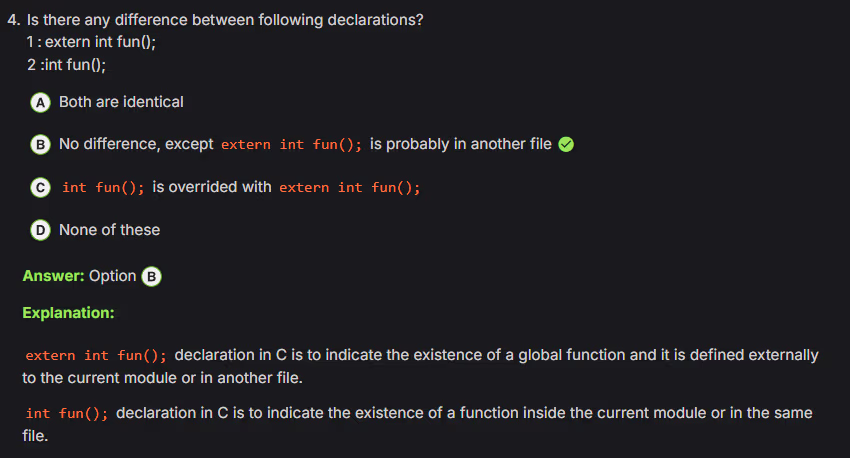Select option B letter circle in choices
This screenshot has height=458, width=850.
point(41,145)
